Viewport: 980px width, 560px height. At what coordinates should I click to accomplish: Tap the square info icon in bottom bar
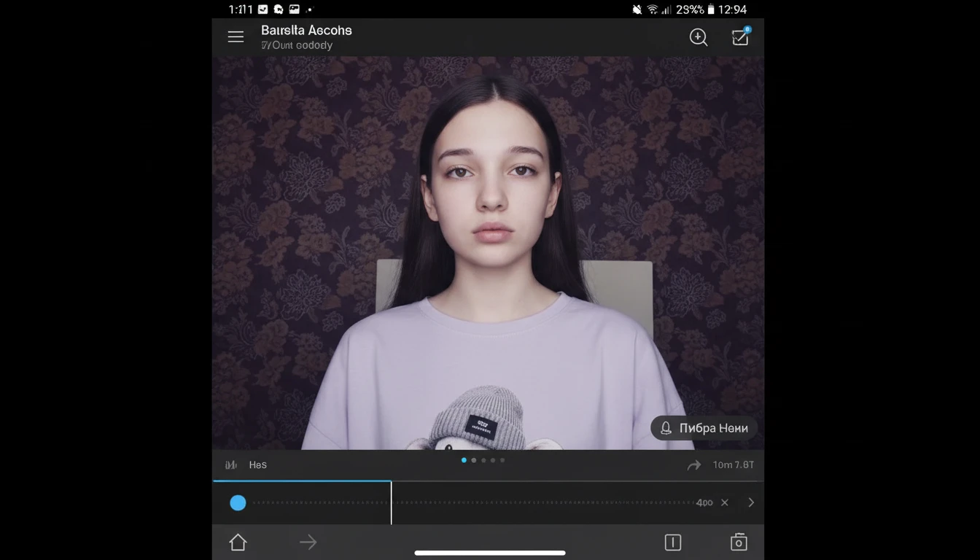673,542
